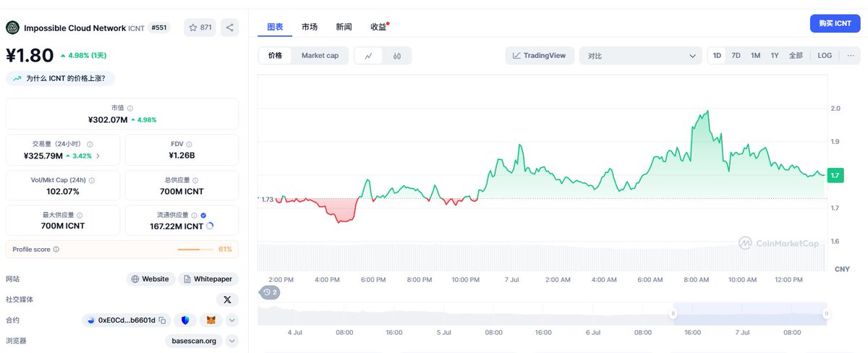The image size is (868, 353).
Task: Expand the 24h volume arrow next to 3.42%
Action: 98,156
